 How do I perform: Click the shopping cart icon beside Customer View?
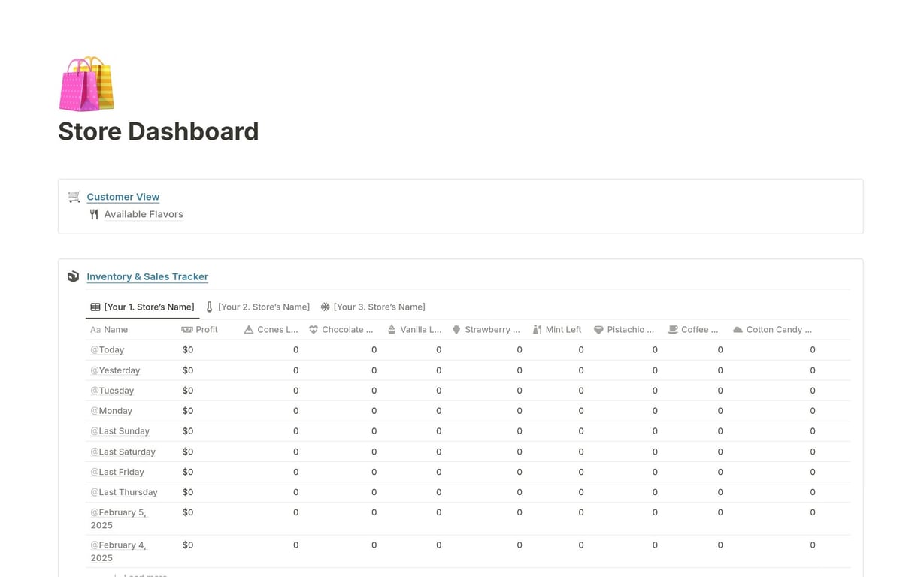(74, 197)
